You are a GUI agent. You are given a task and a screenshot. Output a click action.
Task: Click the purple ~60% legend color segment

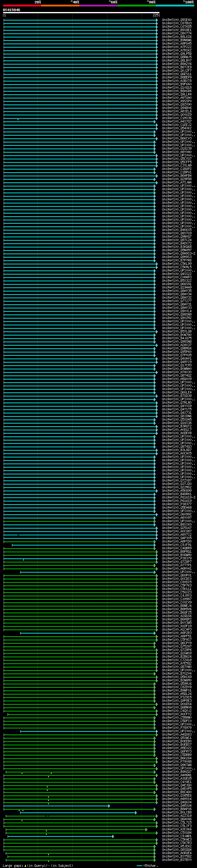(x=98, y=6)
